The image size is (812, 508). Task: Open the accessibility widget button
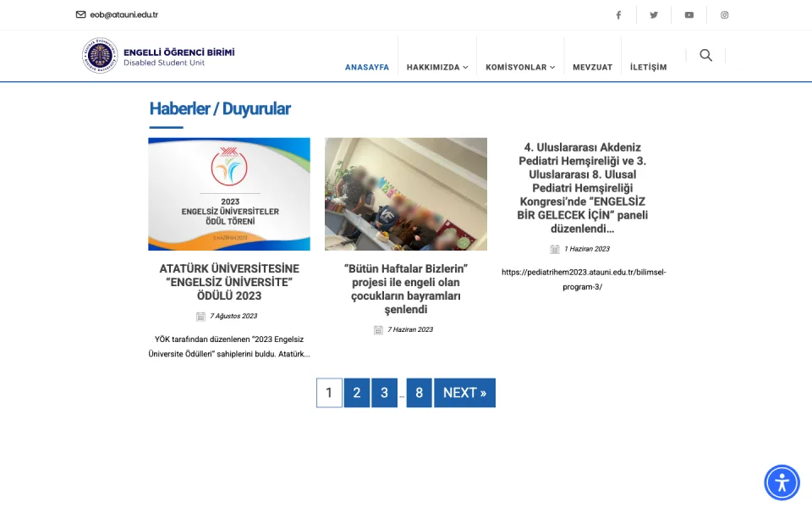point(782,483)
